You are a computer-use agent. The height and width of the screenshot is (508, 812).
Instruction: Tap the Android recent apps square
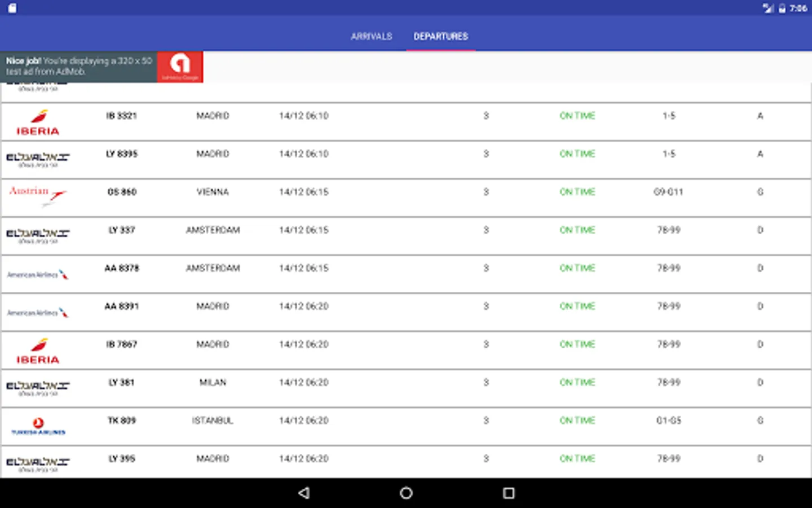click(x=509, y=493)
